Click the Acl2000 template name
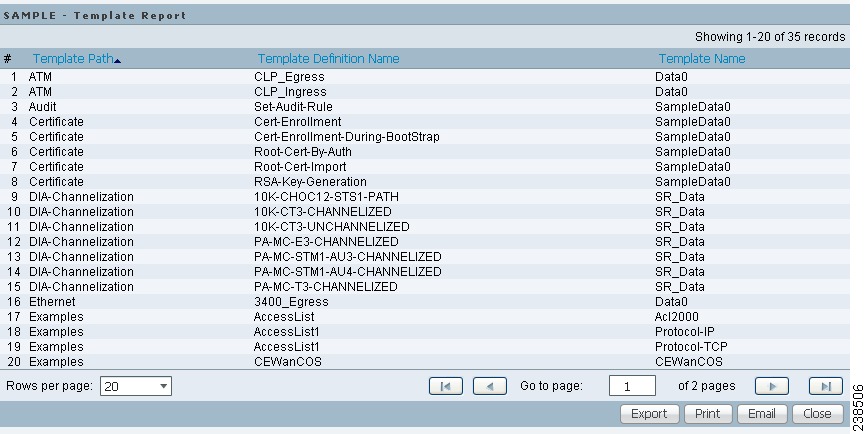The height and width of the screenshot is (434, 867). (677, 317)
